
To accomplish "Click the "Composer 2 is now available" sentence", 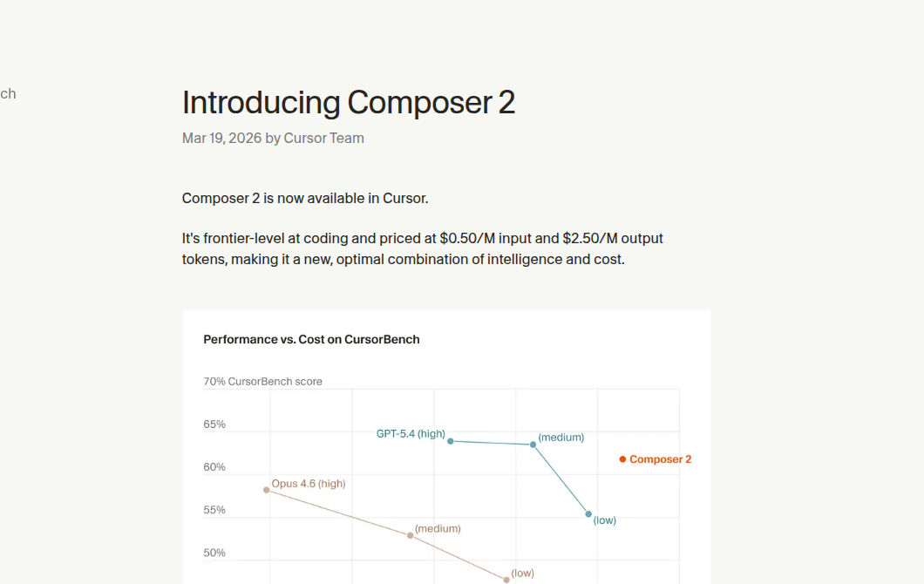I will point(305,199).
